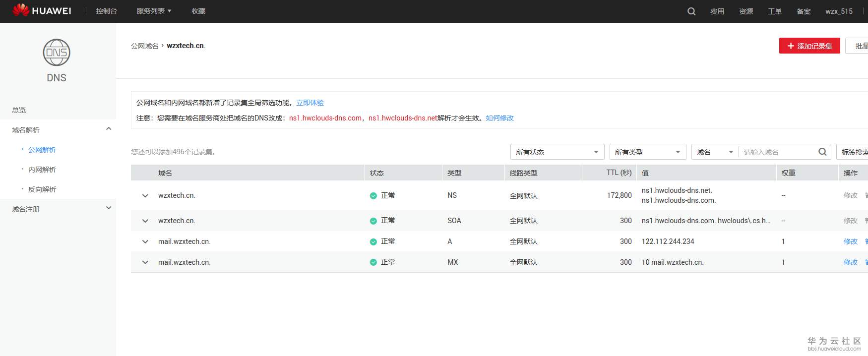Click the 域名 column header
The width and height of the screenshot is (868, 356).
pyautogui.click(x=165, y=173)
